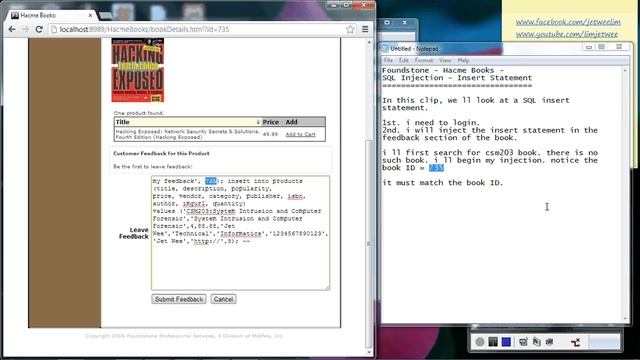Image resolution: width=640 pixels, height=360 pixels.
Task: Click the pause button in recorder toolbar
Action: [x=493, y=342]
